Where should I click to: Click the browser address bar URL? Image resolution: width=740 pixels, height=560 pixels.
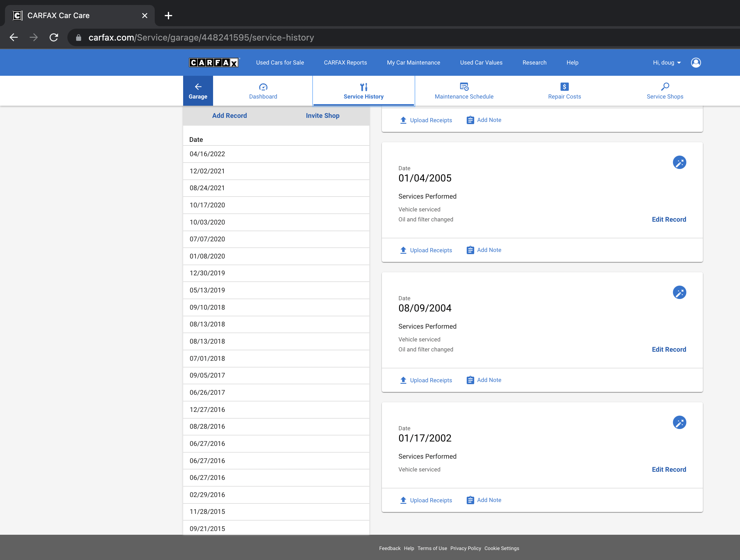pos(202,37)
